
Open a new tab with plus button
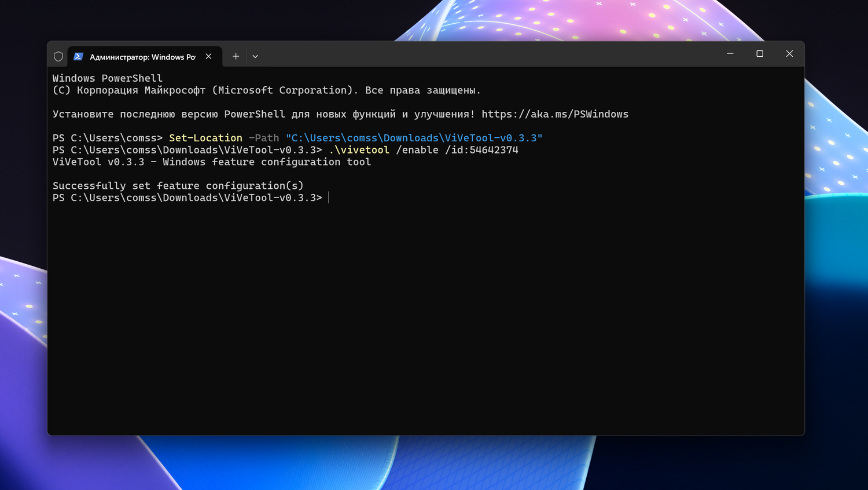(236, 56)
